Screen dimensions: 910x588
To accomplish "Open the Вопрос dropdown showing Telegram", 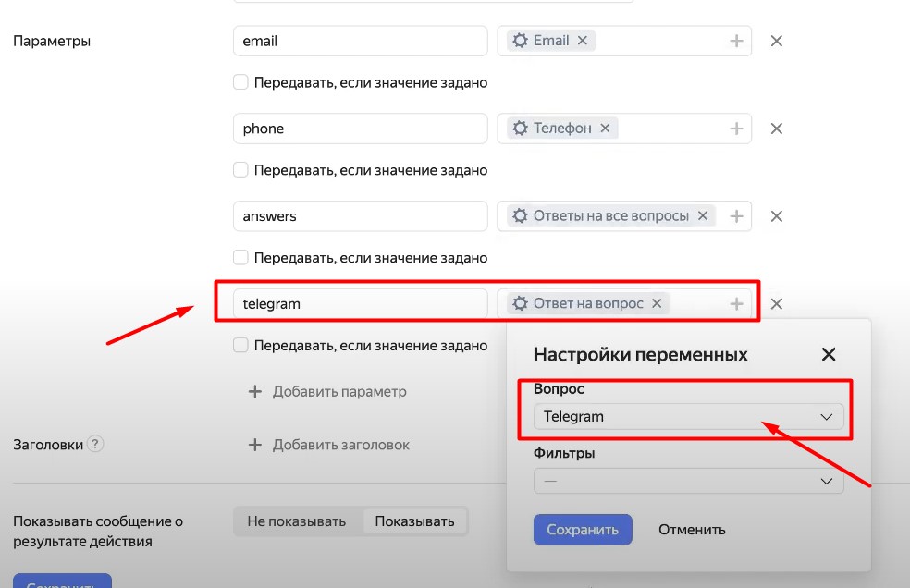I will 688,417.
